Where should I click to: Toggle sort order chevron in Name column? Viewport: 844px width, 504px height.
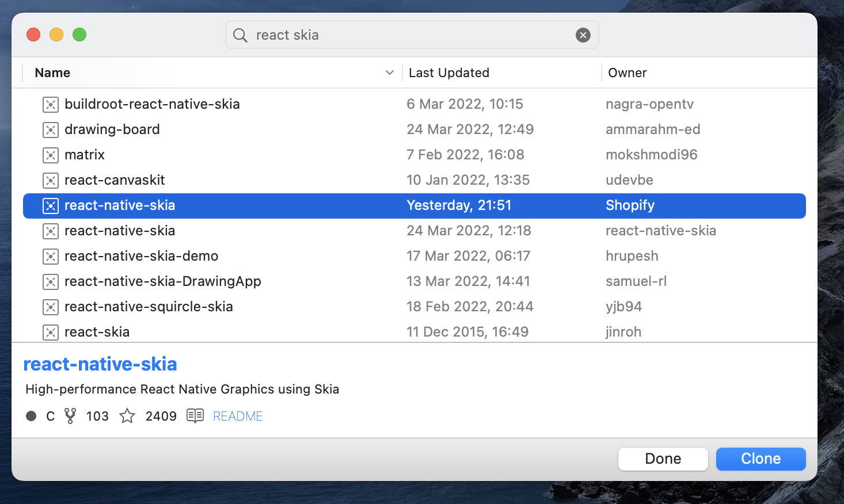390,72
